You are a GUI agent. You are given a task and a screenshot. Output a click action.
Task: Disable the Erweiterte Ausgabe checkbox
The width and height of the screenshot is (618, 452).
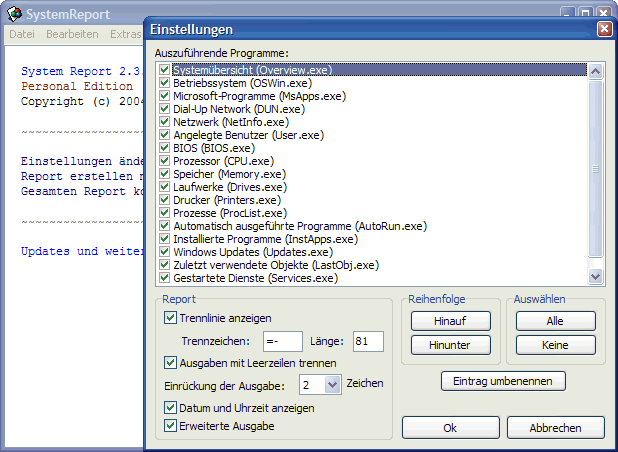click(x=170, y=426)
